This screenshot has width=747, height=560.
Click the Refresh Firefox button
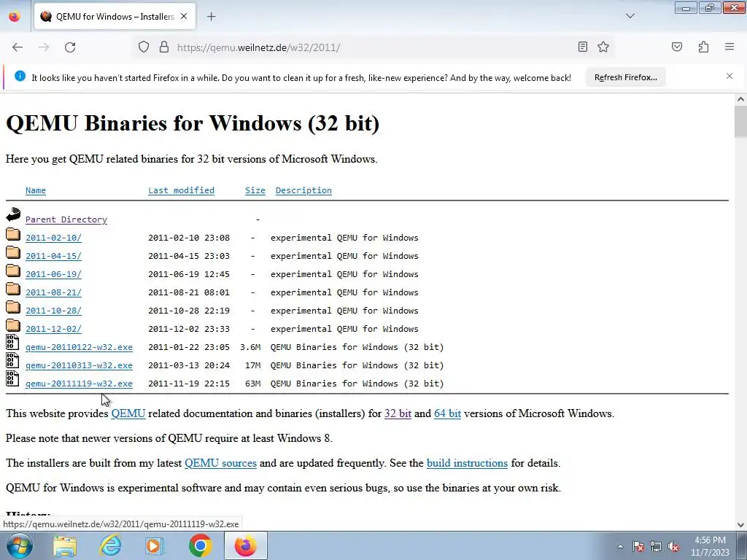(625, 77)
